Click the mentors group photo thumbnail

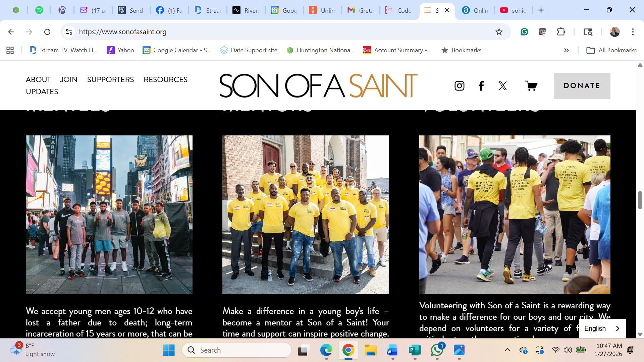306,215
